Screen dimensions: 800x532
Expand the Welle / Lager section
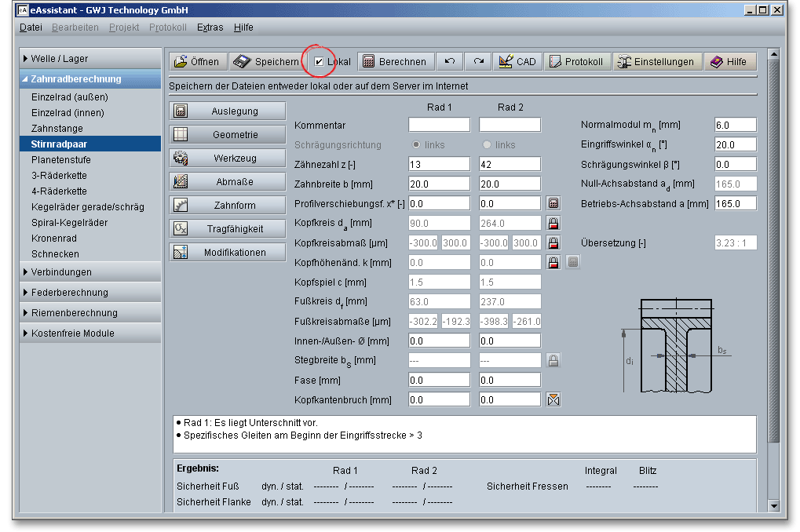[89, 59]
